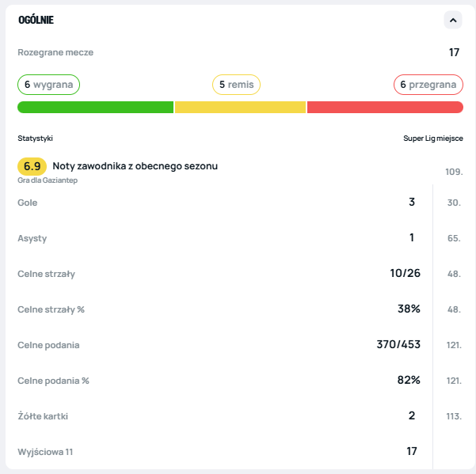476x474 pixels.
Task: Click the red losses bar segment
Action: click(x=385, y=108)
